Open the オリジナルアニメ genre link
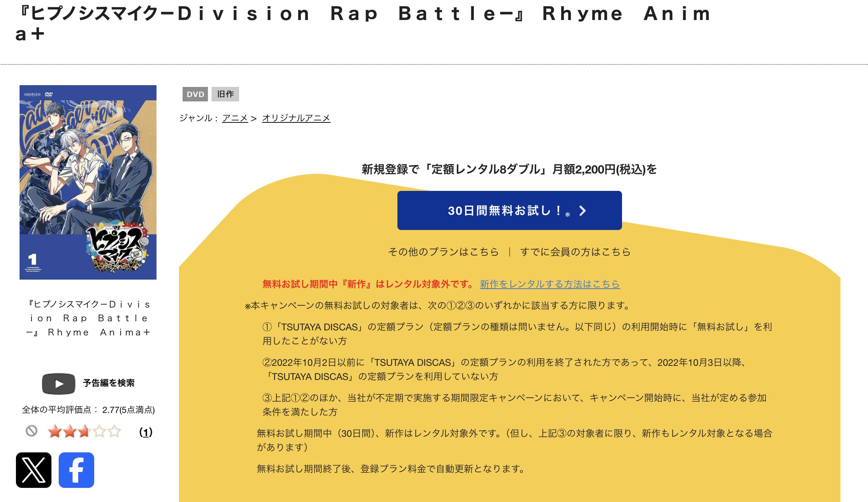 (296, 118)
